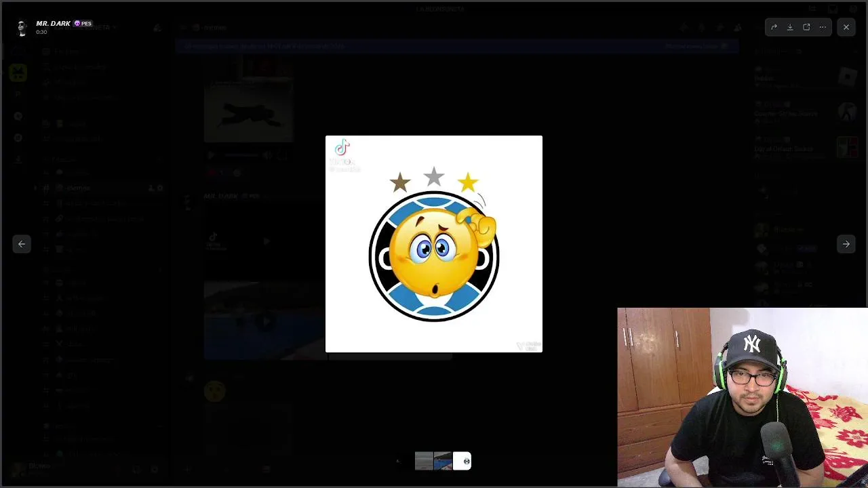This screenshot has height=488, width=868.
Task: Click the MR. DARK username
Action: pos(54,23)
